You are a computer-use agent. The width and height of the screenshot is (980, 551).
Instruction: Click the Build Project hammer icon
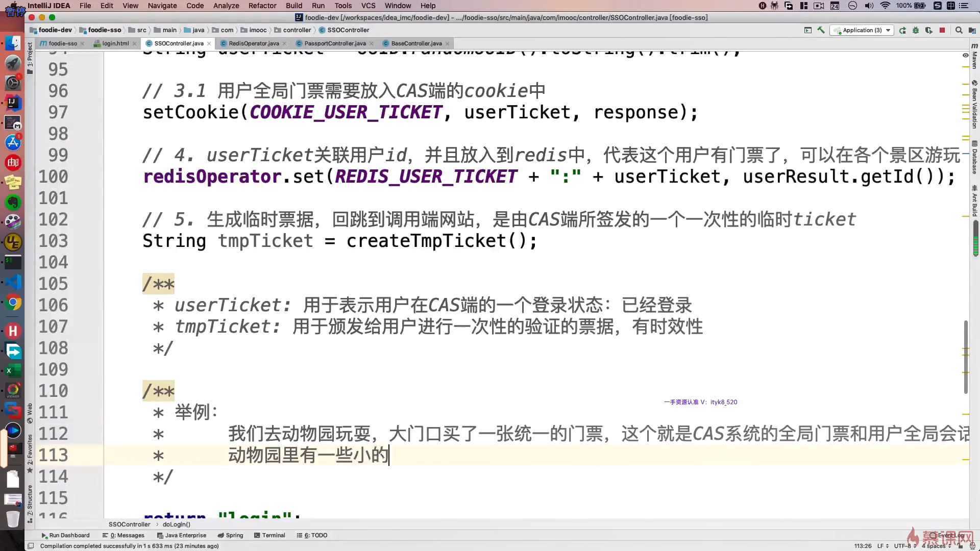(x=821, y=30)
